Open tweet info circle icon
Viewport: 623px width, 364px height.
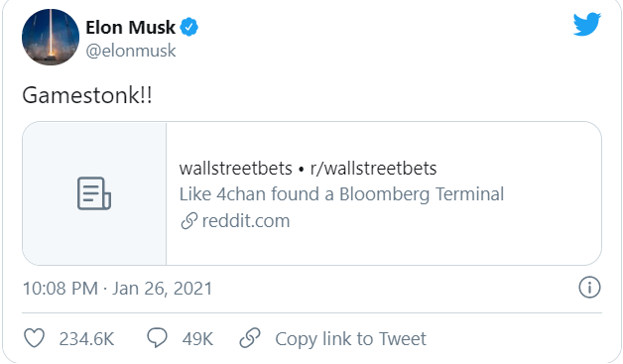589,287
